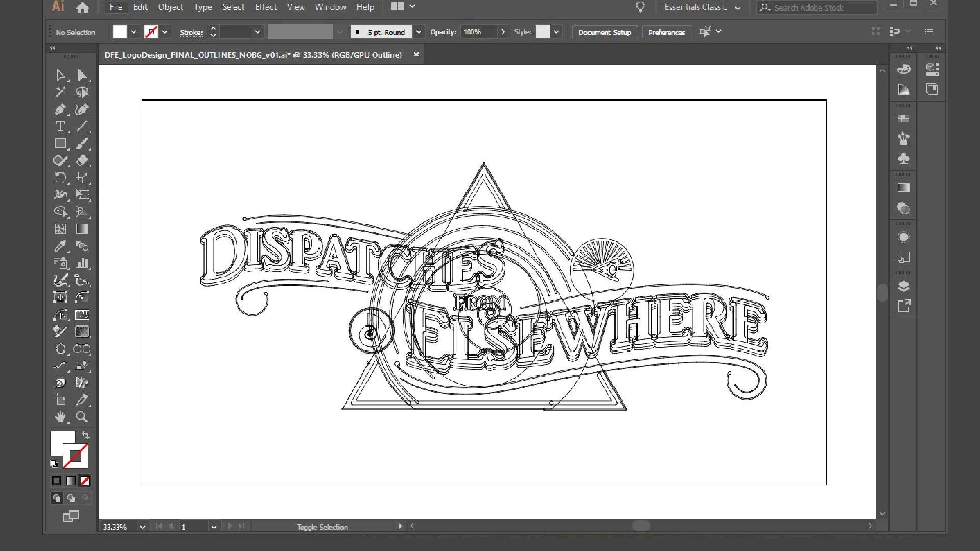Activate the Zoom tool

(81, 417)
